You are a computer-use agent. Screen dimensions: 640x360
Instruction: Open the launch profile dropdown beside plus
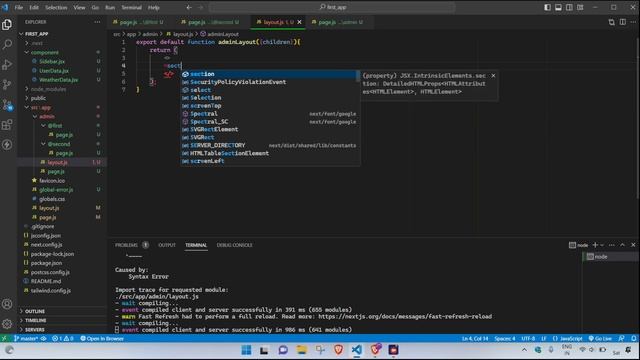click(x=602, y=245)
